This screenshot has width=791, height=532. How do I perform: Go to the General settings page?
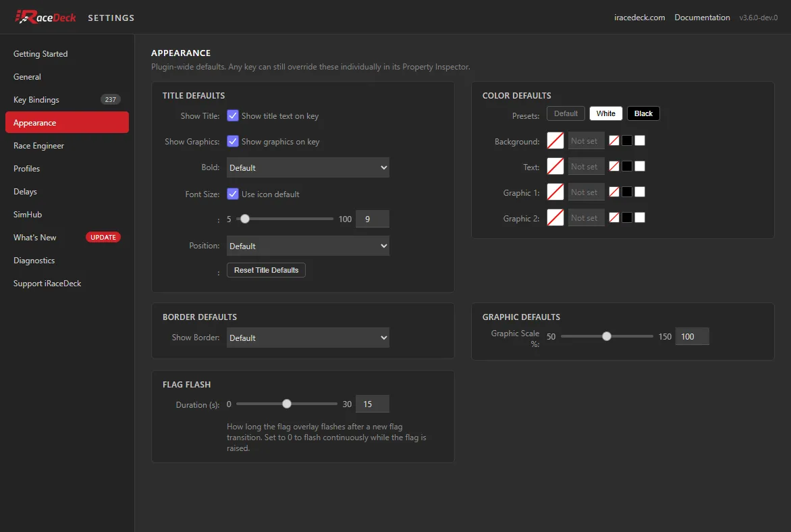coord(67,77)
